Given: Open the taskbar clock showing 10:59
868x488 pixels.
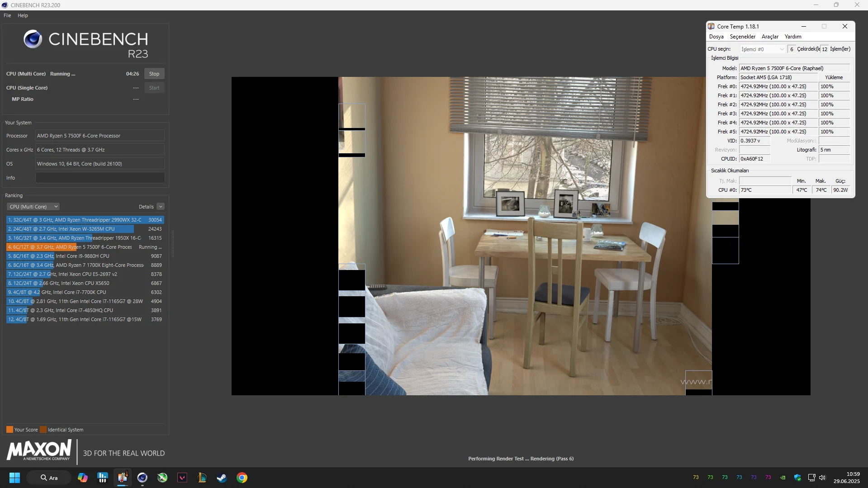Looking at the screenshot, I should point(847,478).
